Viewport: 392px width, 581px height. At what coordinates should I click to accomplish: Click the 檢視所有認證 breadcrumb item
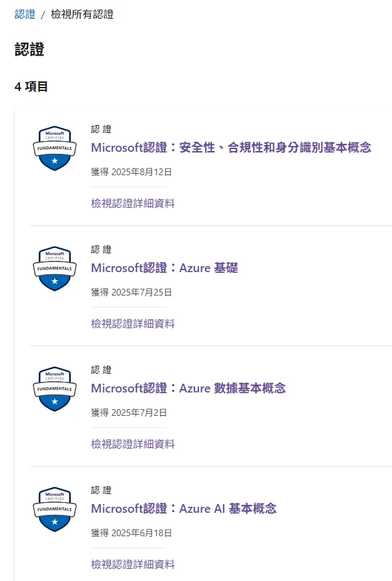point(81,12)
